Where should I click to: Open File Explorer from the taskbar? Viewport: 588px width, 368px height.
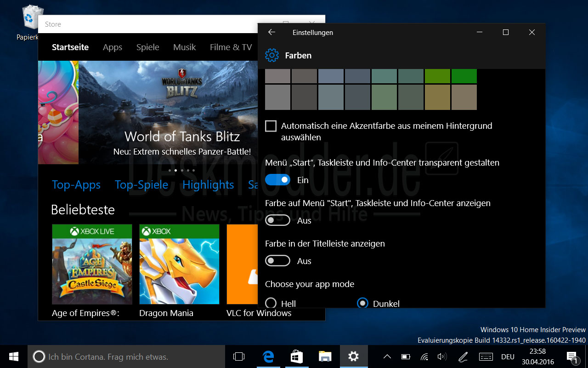[x=325, y=356]
